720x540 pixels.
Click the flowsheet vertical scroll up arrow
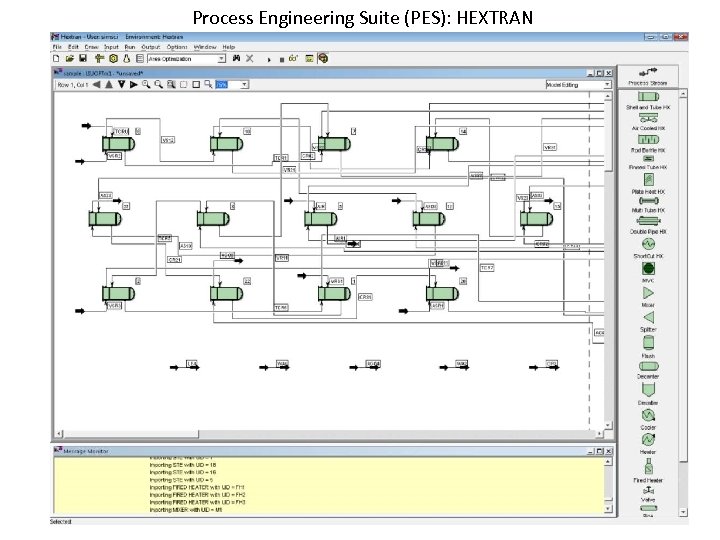point(608,96)
